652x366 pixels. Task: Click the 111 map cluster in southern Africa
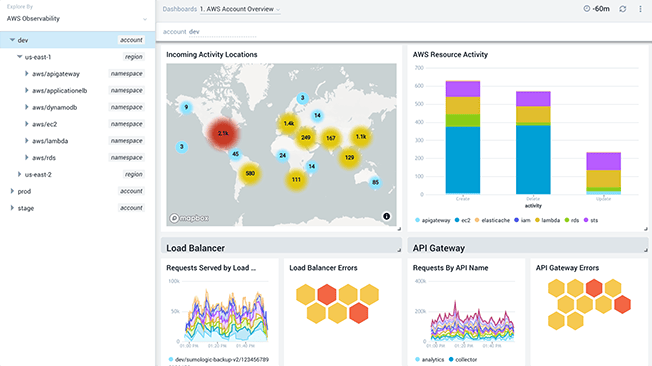pos(296,180)
